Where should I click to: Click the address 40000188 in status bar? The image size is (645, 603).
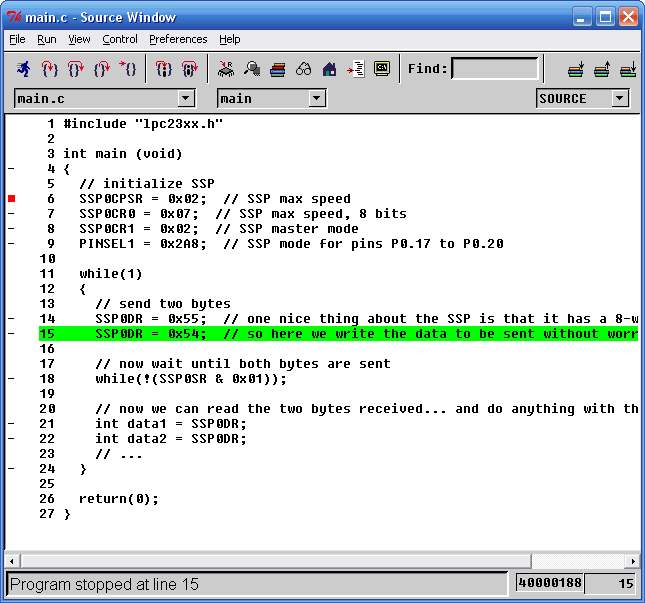[x=550, y=583]
